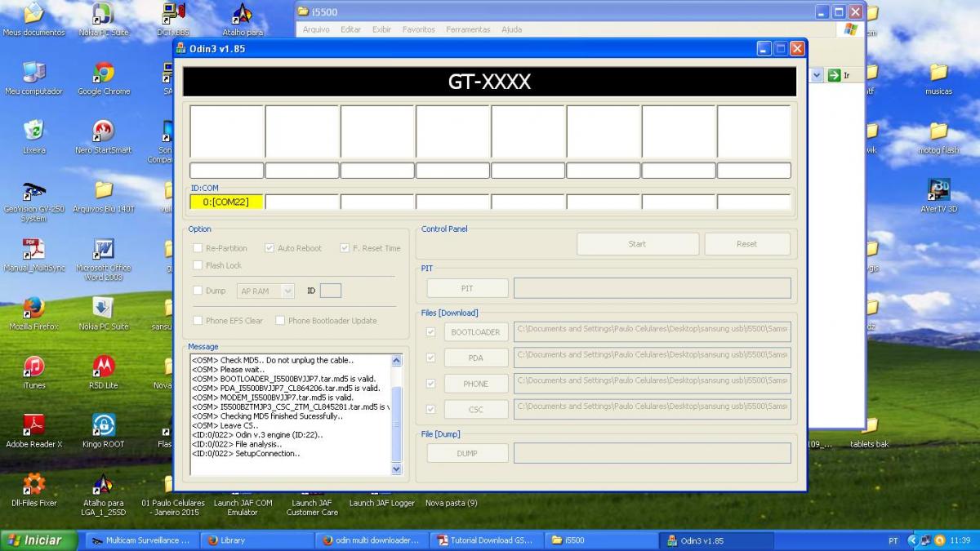Image resolution: width=980 pixels, height=551 pixels.
Task: Open Exibir menu in the i5500 window
Action: 382,29
